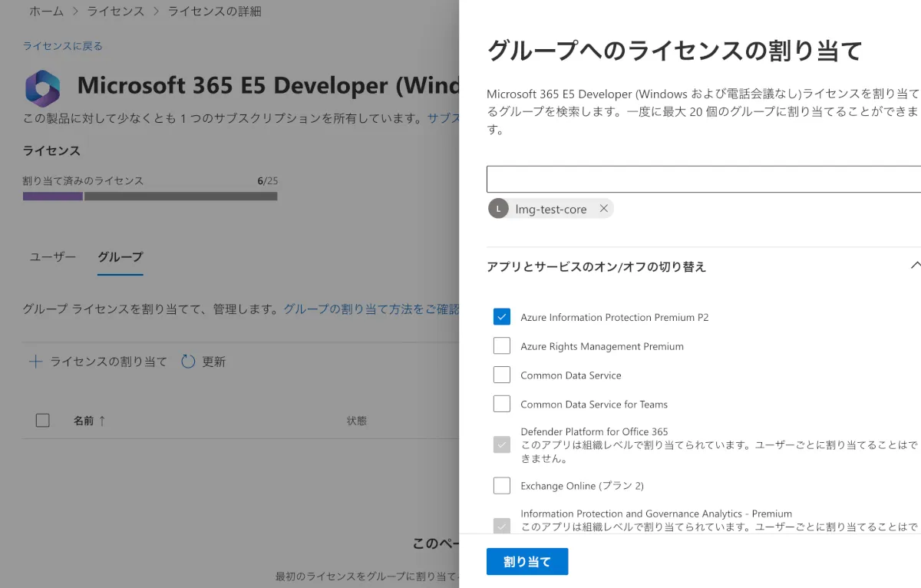Click the L avatar on lmg-test-core chip
The height and width of the screenshot is (588, 921).
pos(499,209)
